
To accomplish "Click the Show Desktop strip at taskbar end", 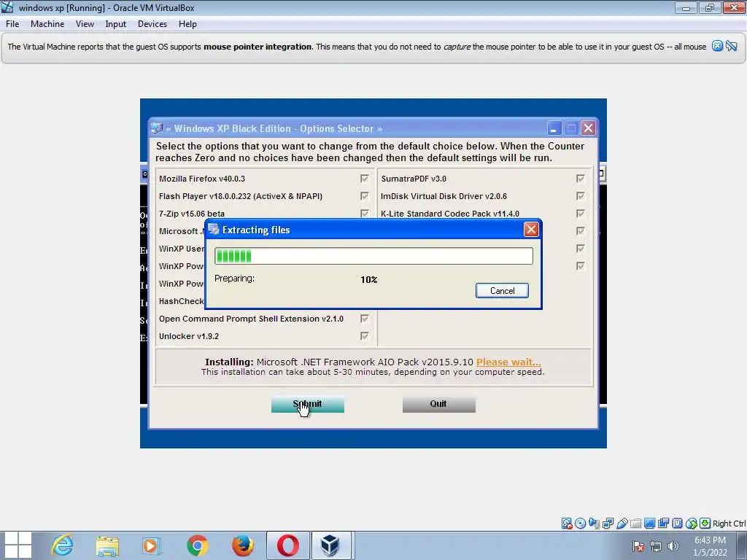I will point(743,545).
